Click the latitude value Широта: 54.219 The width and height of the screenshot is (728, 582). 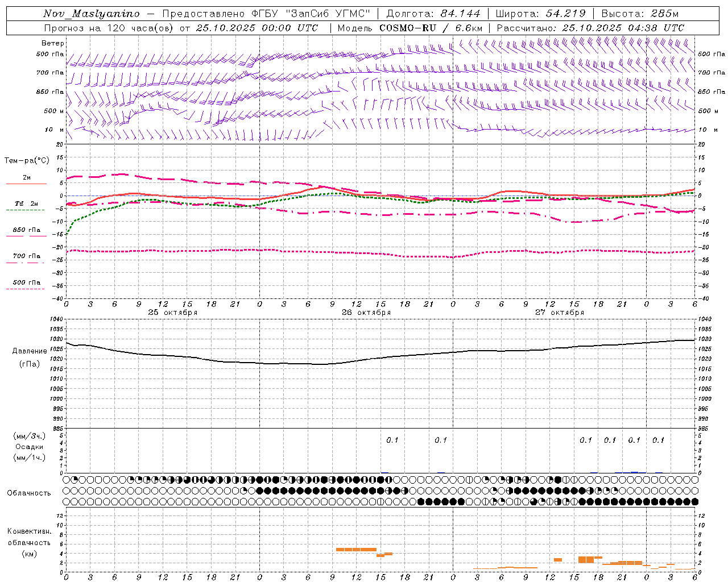coord(540,14)
